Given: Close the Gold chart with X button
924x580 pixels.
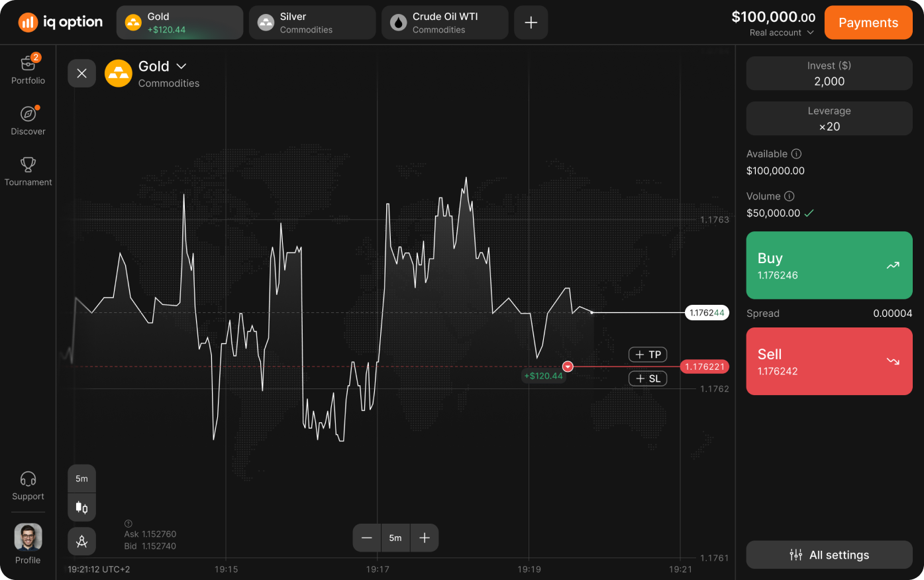Looking at the screenshot, I should click(81, 74).
